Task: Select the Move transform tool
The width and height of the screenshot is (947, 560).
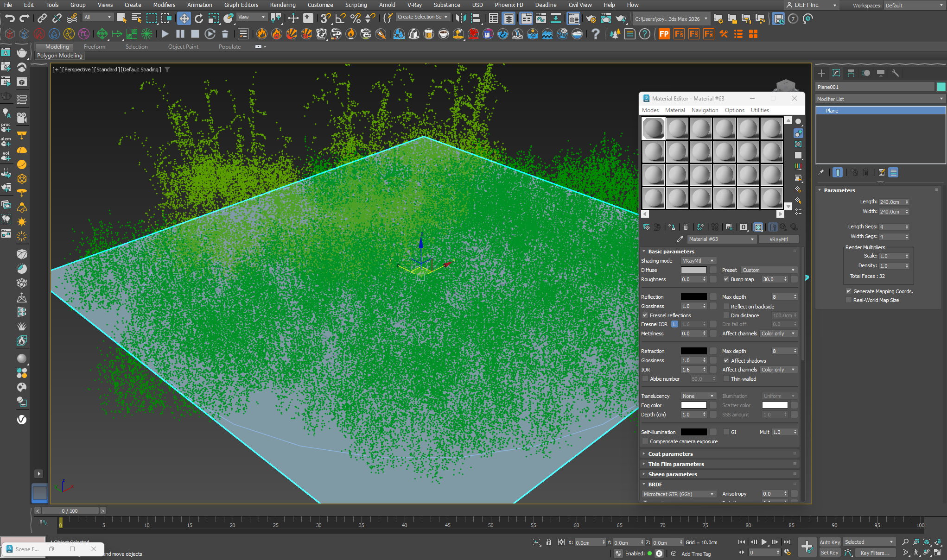Action: [x=184, y=19]
